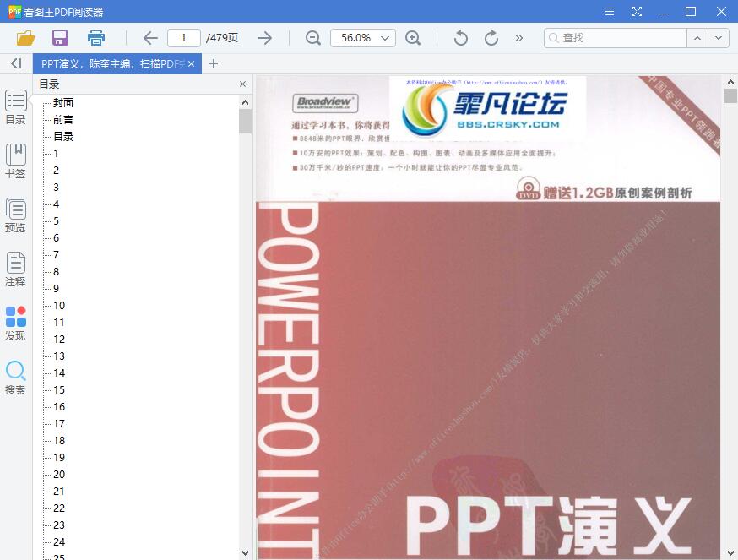Screen dimensions: 738x560
Task: Rotate page counterclockwise
Action: pos(461,38)
